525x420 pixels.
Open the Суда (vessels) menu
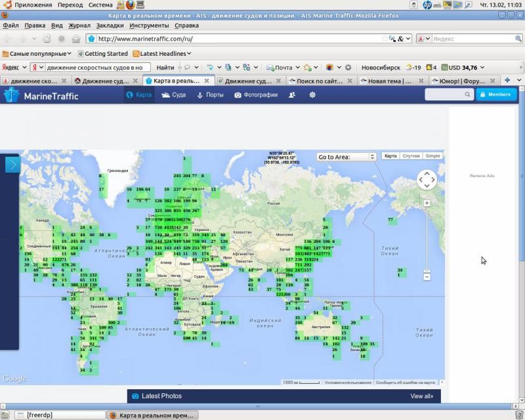click(173, 95)
